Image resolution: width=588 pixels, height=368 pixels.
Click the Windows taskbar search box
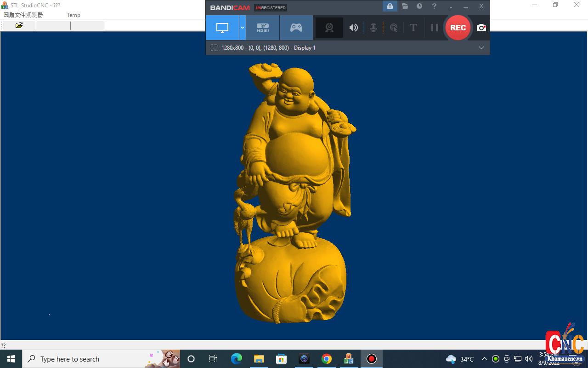(x=92, y=359)
